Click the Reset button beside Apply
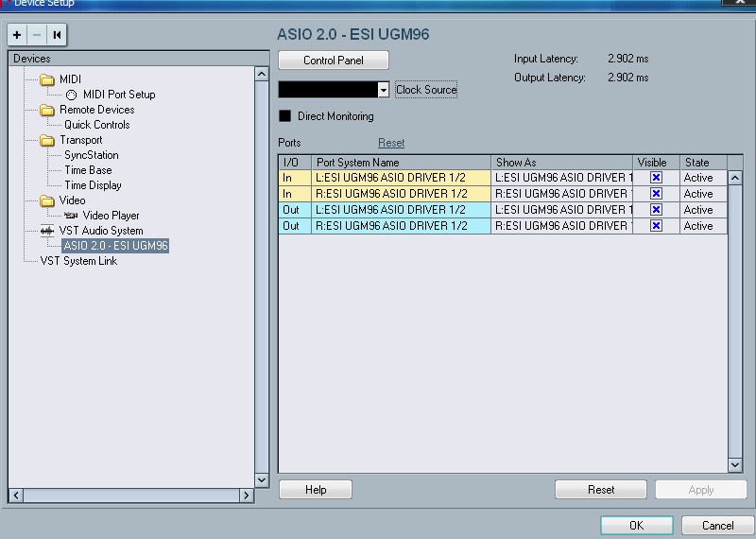756x539 pixels. pos(601,490)
